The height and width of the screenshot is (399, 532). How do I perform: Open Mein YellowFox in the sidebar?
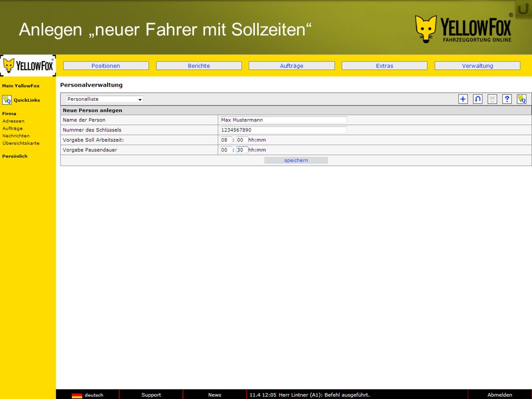click(21, 86)
